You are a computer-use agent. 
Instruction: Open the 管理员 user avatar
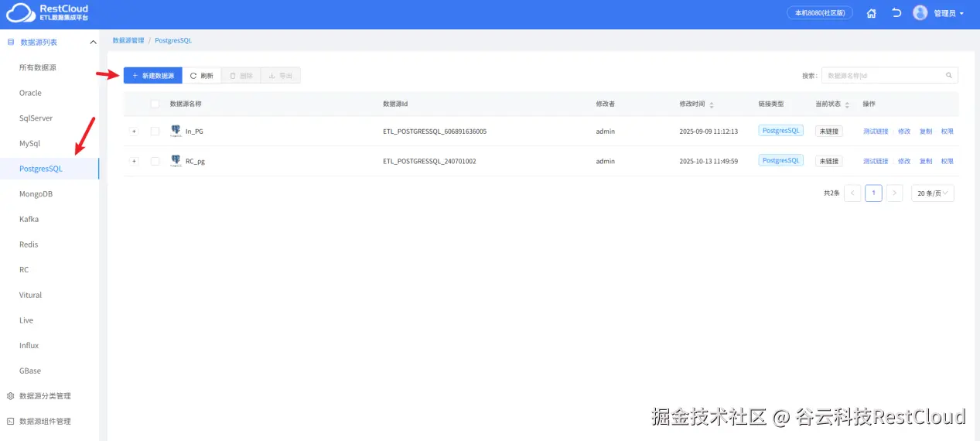pyautogui.click(x=920, y=13)
